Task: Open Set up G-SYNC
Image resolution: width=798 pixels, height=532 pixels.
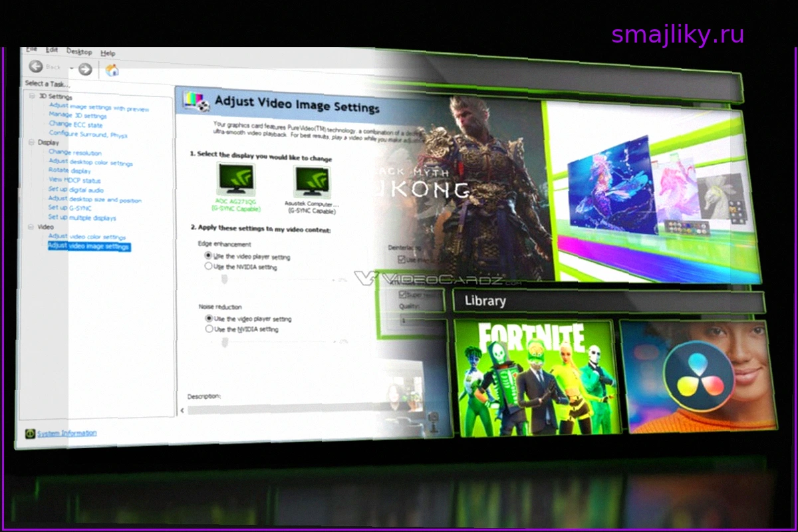Action: pos(70,208)
